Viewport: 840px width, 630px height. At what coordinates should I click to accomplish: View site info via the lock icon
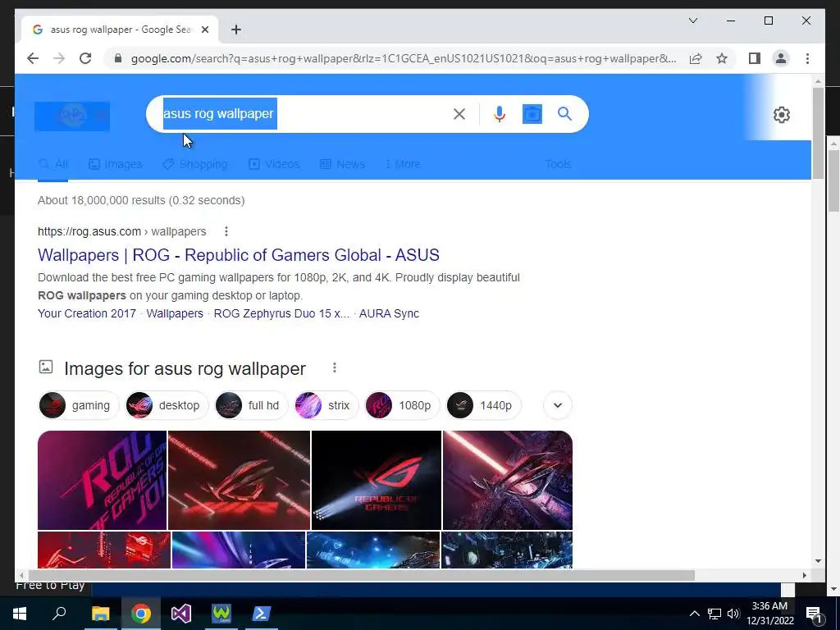coord(118,58)
